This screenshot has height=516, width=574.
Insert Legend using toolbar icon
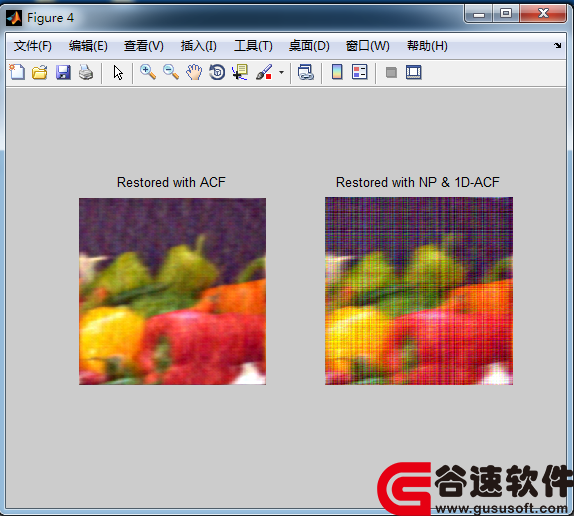(359, 72)
